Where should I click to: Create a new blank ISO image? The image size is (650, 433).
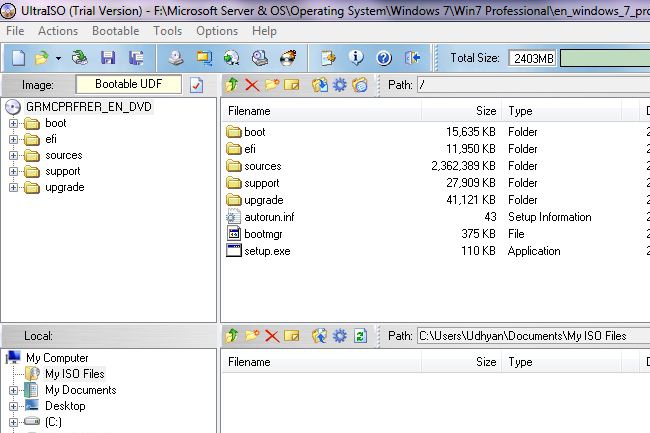18,58
